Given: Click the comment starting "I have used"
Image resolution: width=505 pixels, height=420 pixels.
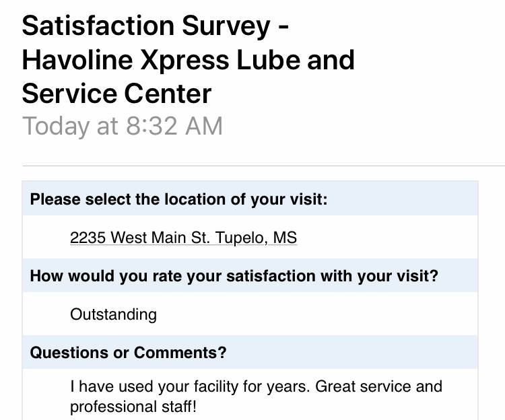Looking at the screenshot, I should [x=256, y=386].
